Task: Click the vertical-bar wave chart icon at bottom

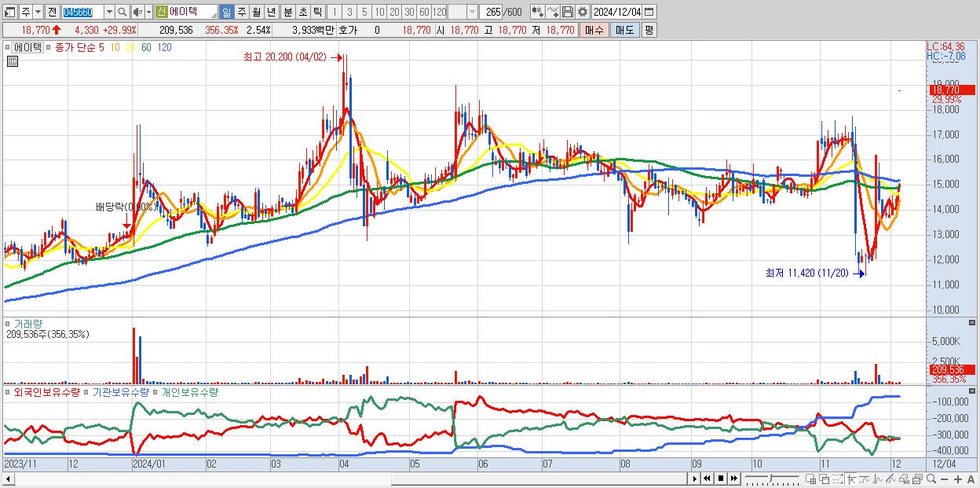Action: (x=878, y=479)
